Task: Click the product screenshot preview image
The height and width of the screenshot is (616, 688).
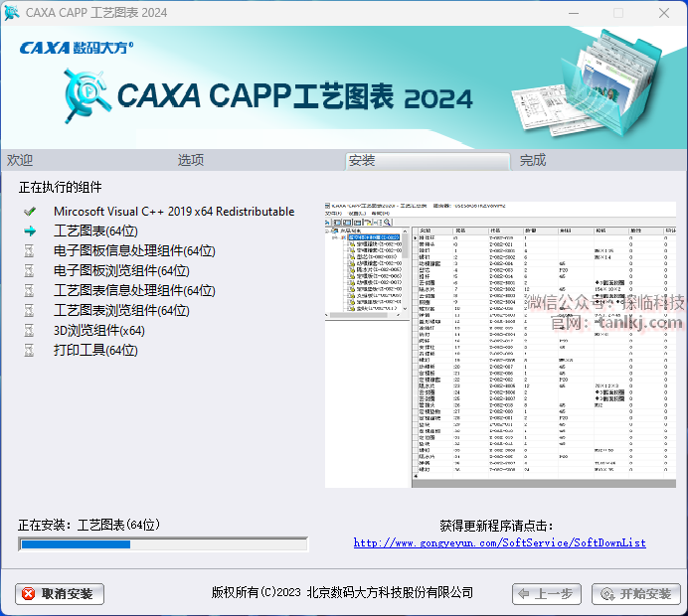Action: click(x=500, y=345)
